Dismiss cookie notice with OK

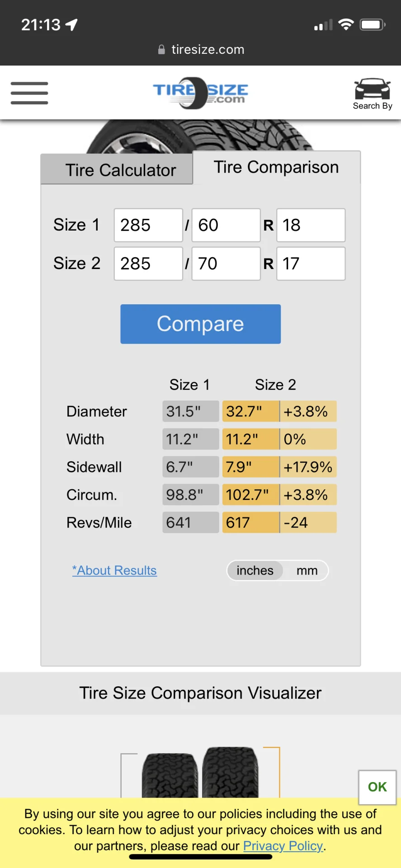[x=377, y=787]
